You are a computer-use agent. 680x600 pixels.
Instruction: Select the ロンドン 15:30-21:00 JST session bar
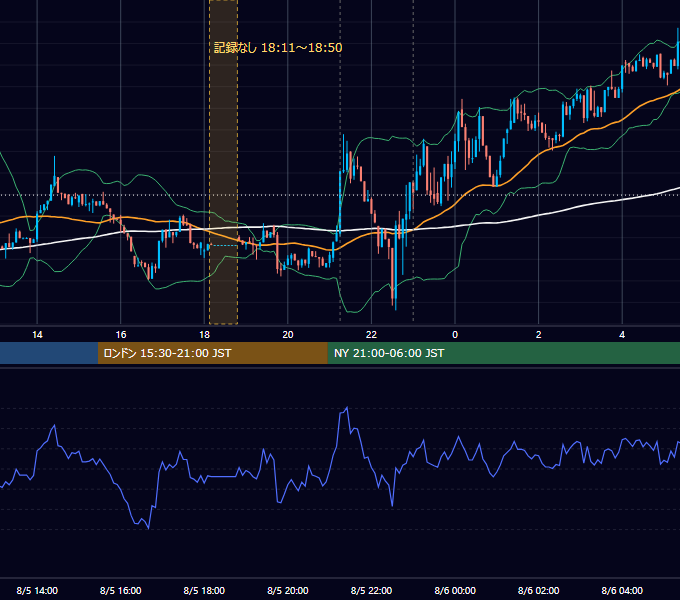pos(212,353)
